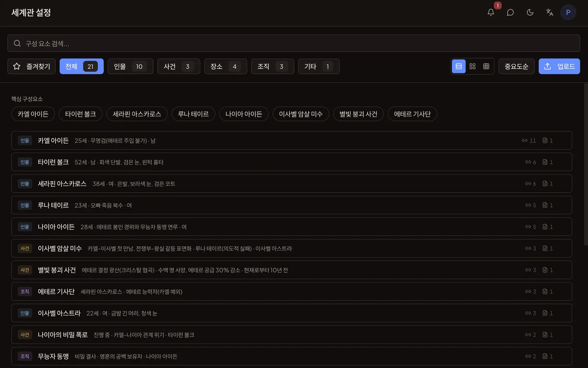This screenshot has width=588, height=368.
Task: Click link count icon on 에테르 기사단 row
Action: click(x=528, y=292)
